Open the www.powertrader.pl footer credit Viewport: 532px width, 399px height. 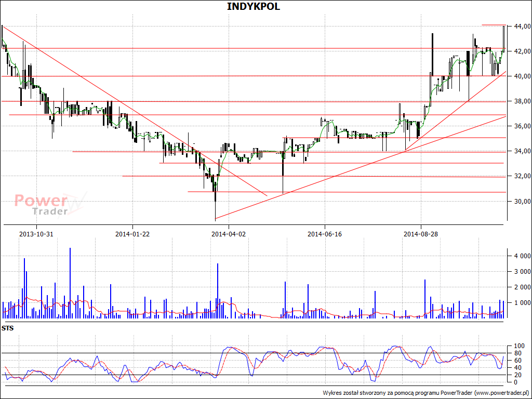click(502, 393)
